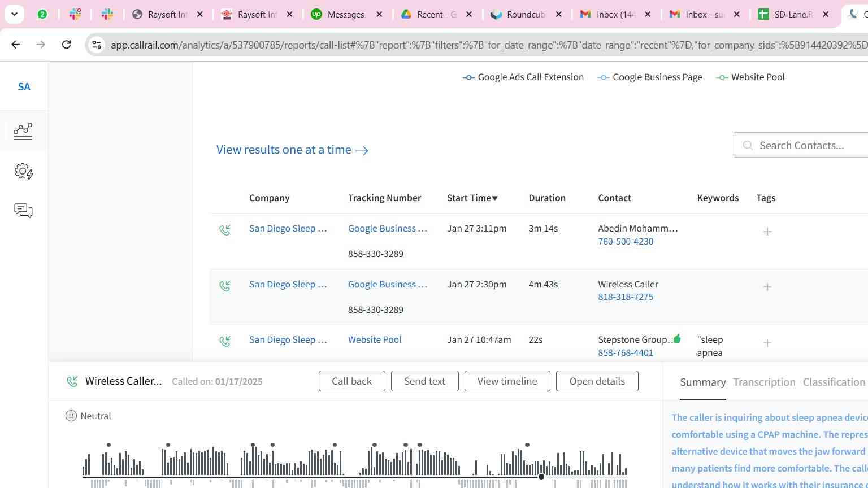
Task: Click the View timeline button
Action: [x=507, y=381]
